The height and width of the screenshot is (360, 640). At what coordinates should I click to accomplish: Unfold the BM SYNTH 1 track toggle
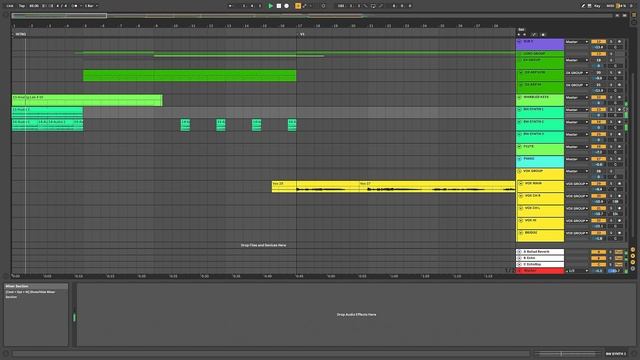click(520, 110)
